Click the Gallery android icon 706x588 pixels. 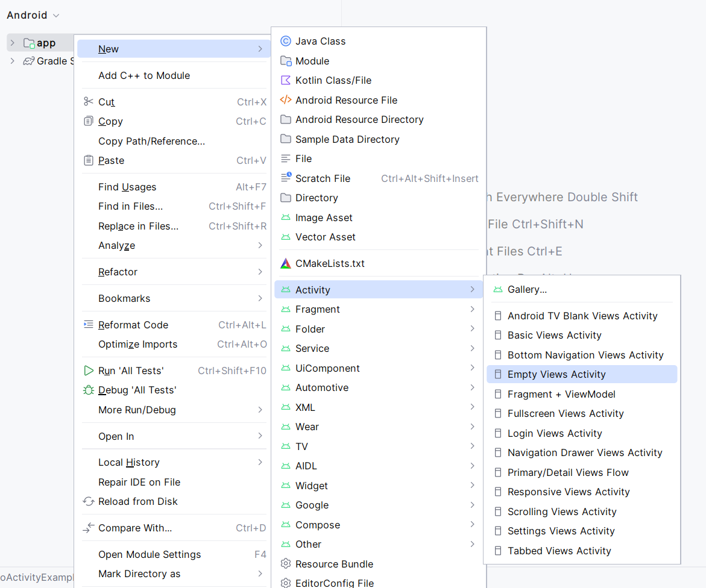[497, 290]
